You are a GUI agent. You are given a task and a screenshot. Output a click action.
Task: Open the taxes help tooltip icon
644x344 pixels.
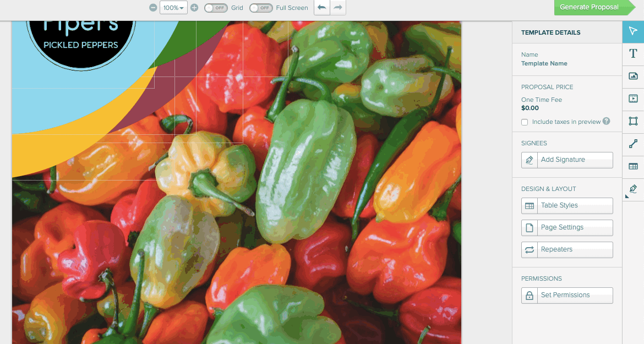(605, 122)
